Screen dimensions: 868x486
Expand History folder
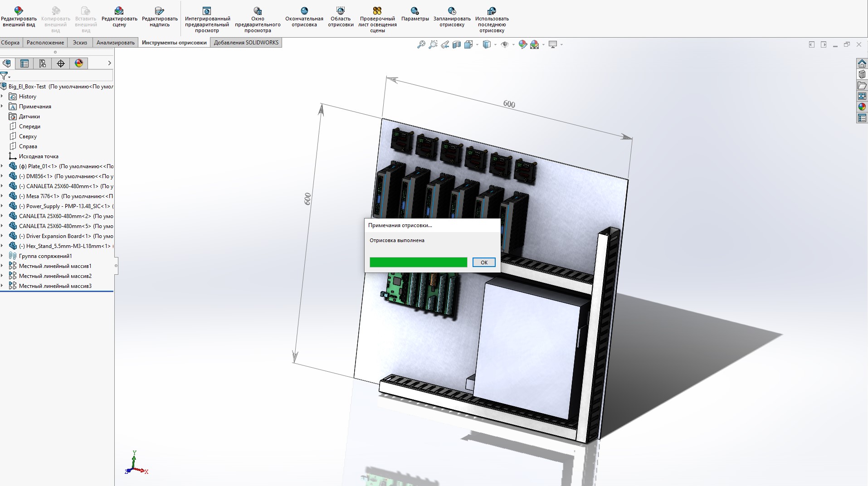point(2,97)
